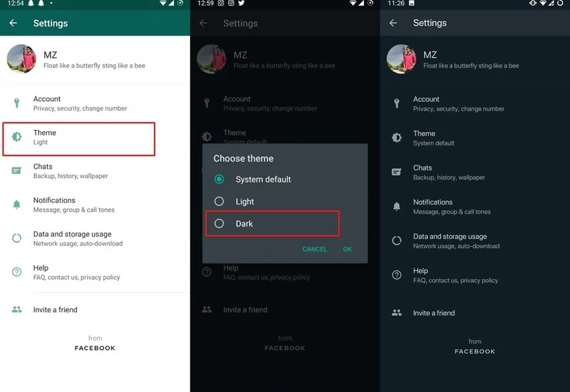570x392 pixels.
Task: Click the Account key icon on the light screen
Action: [17, 103]
